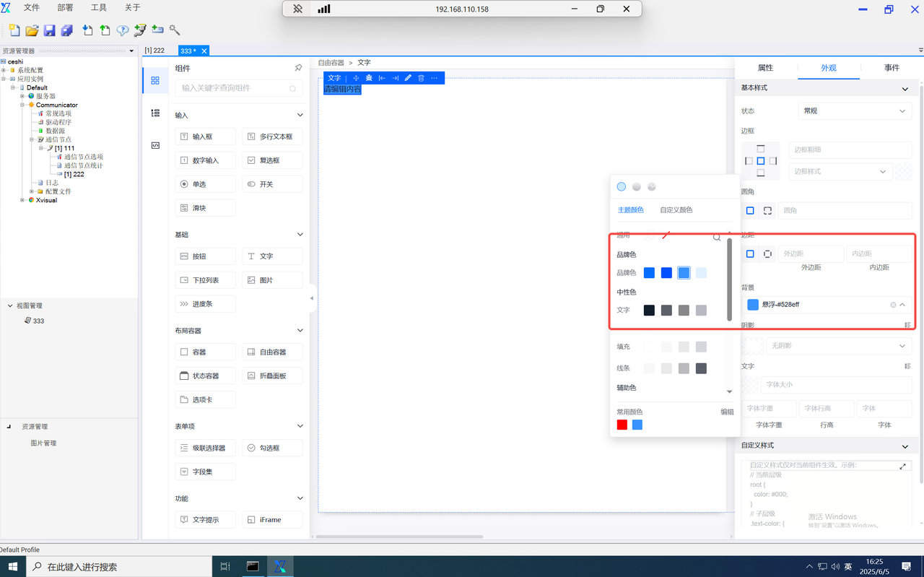924x577 pixels.
Task: Open the 边框样式 dropdown
Action: (840, 172)
